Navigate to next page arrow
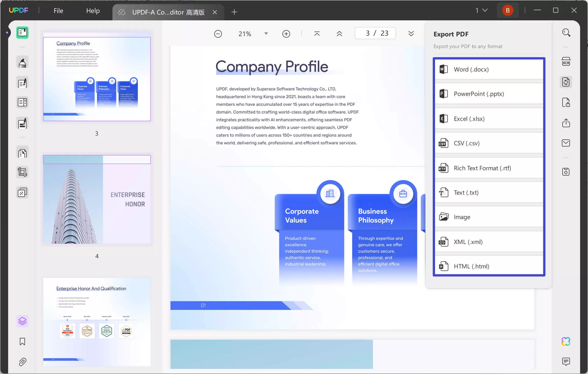588x374 pixels. coord(411,33)
